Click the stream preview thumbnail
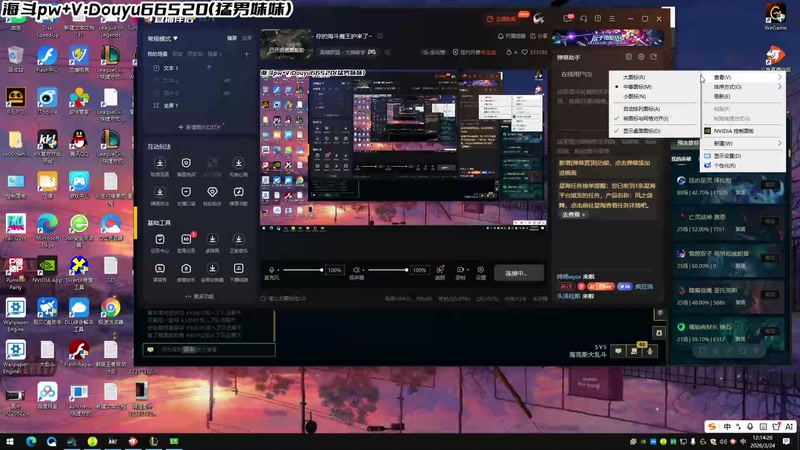Viewport: 800px width, 450px height. click(x=286, y=45)
